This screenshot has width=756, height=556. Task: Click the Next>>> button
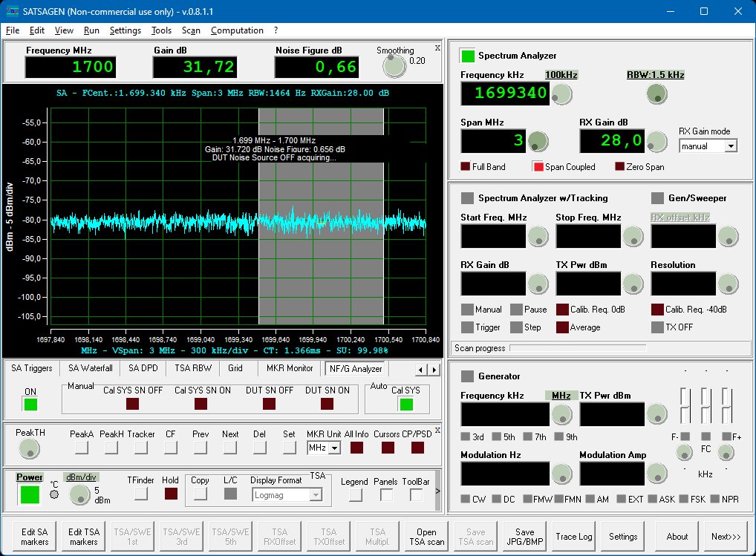click(726, 537)
